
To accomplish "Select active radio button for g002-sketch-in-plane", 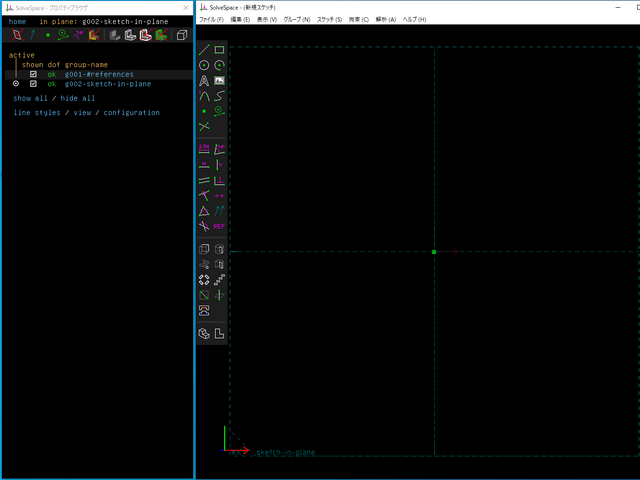I will [16, 84].
